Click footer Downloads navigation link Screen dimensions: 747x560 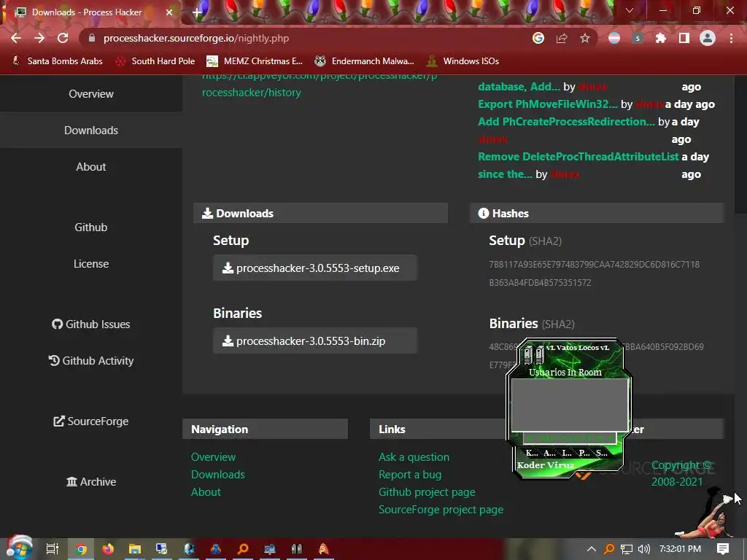coord(217,475)
